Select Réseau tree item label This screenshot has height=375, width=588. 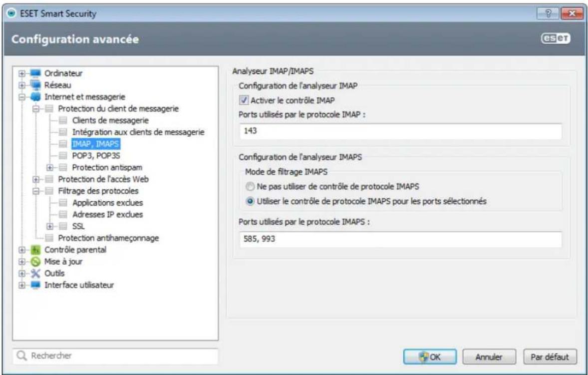[58, 85]
